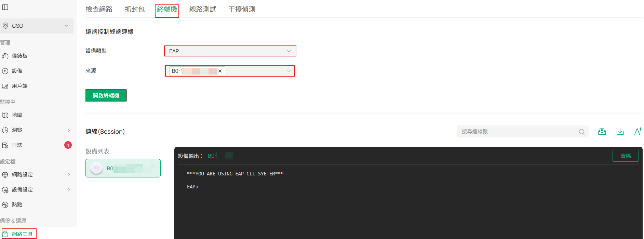This screenshot has height=239, width=644.
Task: Expand the 來源 source dropdown
Action: [289, 71]
